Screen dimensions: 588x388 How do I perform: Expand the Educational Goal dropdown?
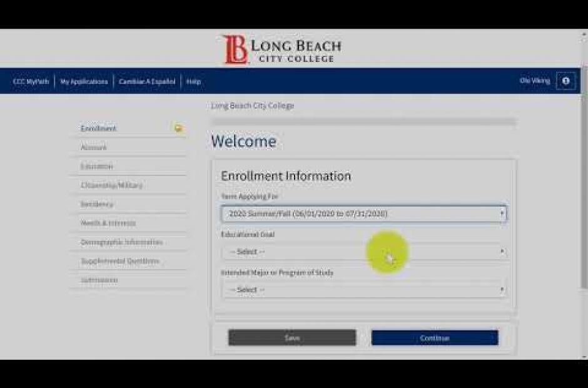364,252
